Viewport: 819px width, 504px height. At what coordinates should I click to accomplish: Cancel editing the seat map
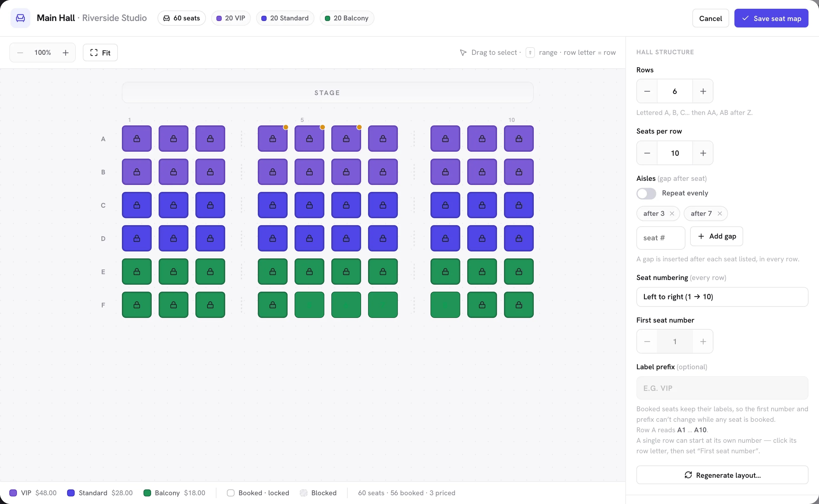click(710, 18)
